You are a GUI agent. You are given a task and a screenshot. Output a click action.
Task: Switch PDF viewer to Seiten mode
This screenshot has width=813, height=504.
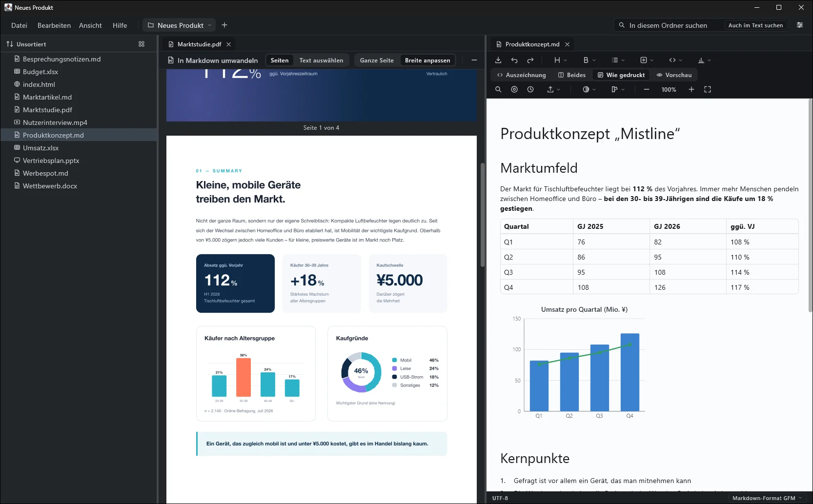click(280, 60)
